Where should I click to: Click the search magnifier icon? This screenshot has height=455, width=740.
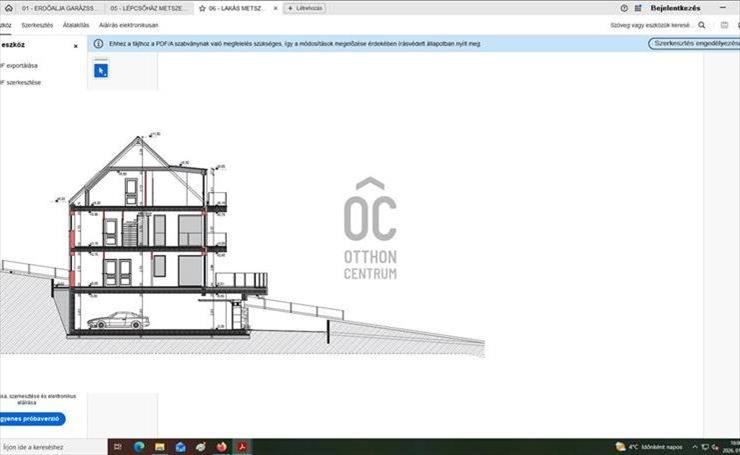(x=702, y=25)
